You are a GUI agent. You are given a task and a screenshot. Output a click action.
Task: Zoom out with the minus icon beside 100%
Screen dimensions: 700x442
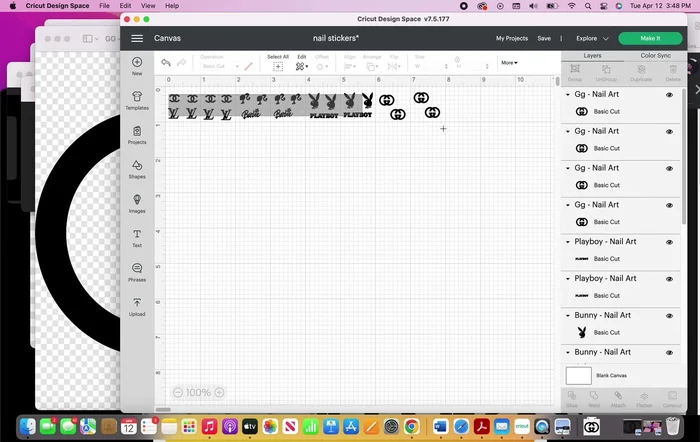pos(178,392)
